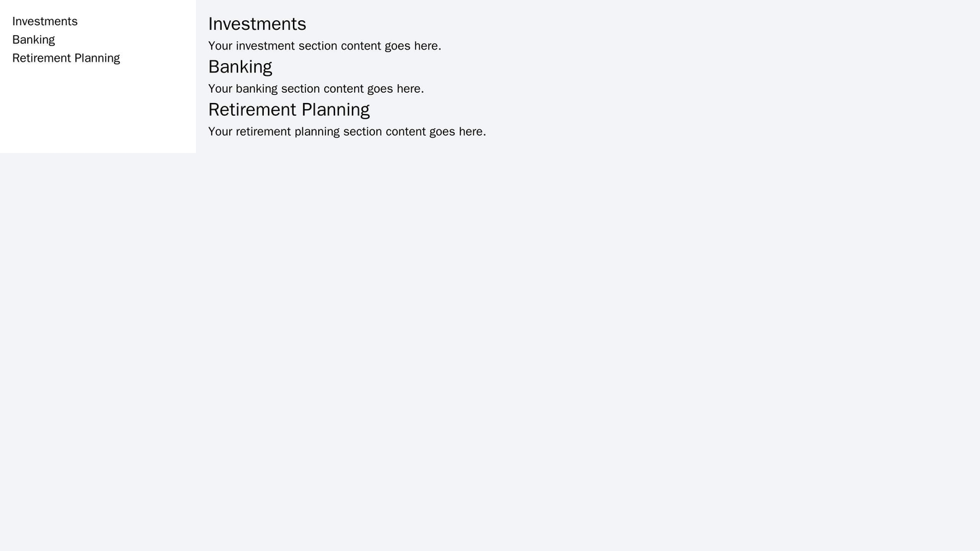Image resolution: width=980 pixels, height=551 pixels.
Task: Navigate to Banking using the sidebar menu
Action: 35,39
